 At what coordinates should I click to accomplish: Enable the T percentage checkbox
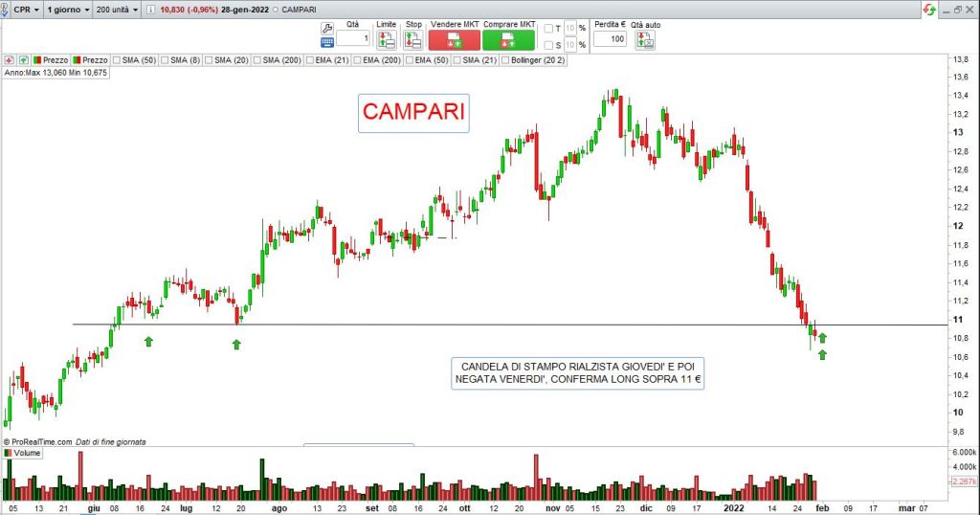(x=547, y=29)
